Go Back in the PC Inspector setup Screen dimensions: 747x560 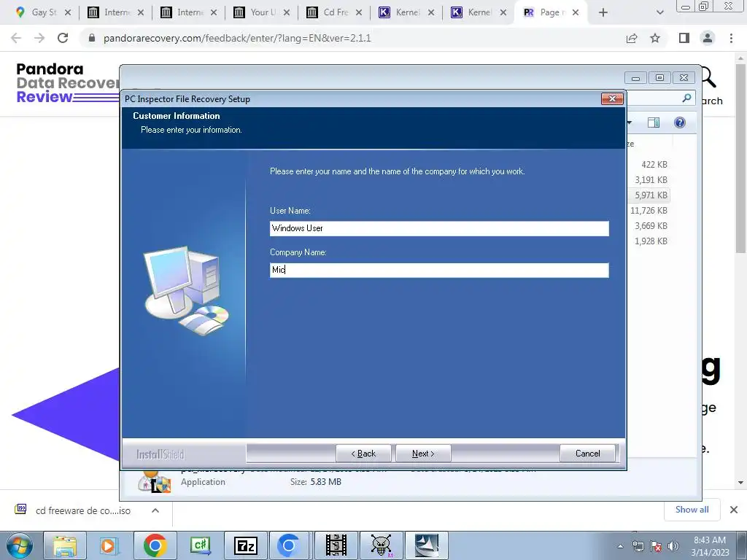[363, 454]
